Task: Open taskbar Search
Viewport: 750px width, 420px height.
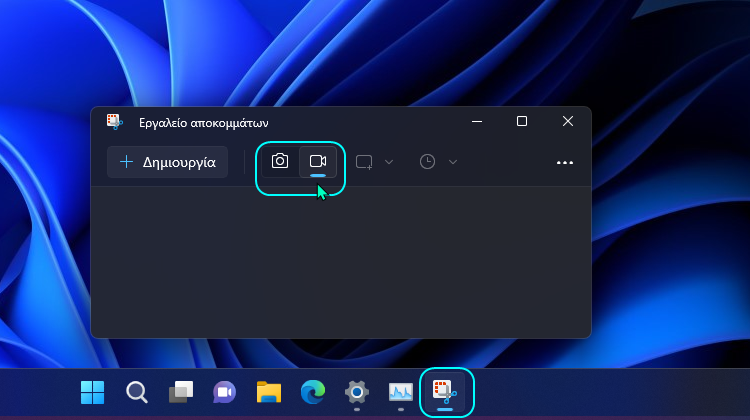Action: tap(137, 392)
